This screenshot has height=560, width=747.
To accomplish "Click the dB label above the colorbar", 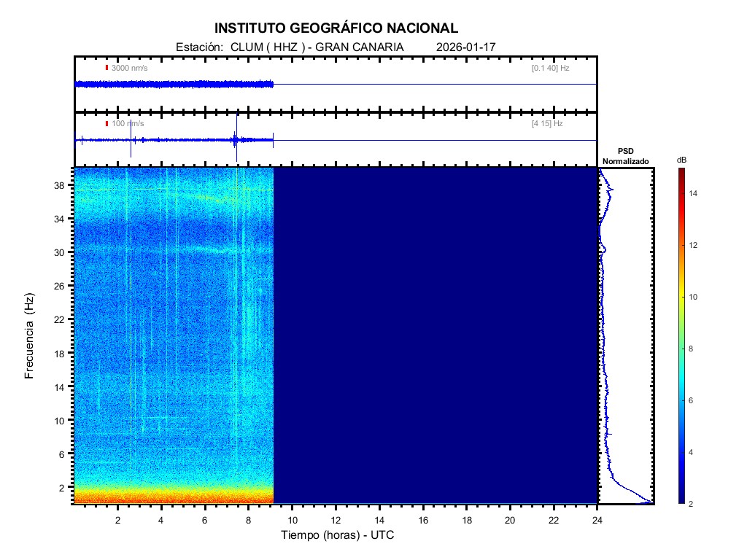I will coord(681,159).
